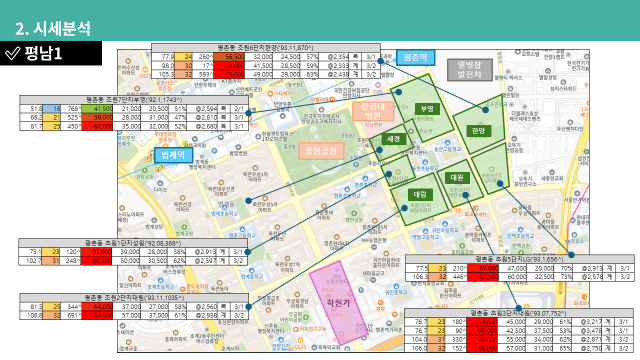
Task: Select the blue 평촌역 station label
Action: pyautogui.click(x=415, y=57)
